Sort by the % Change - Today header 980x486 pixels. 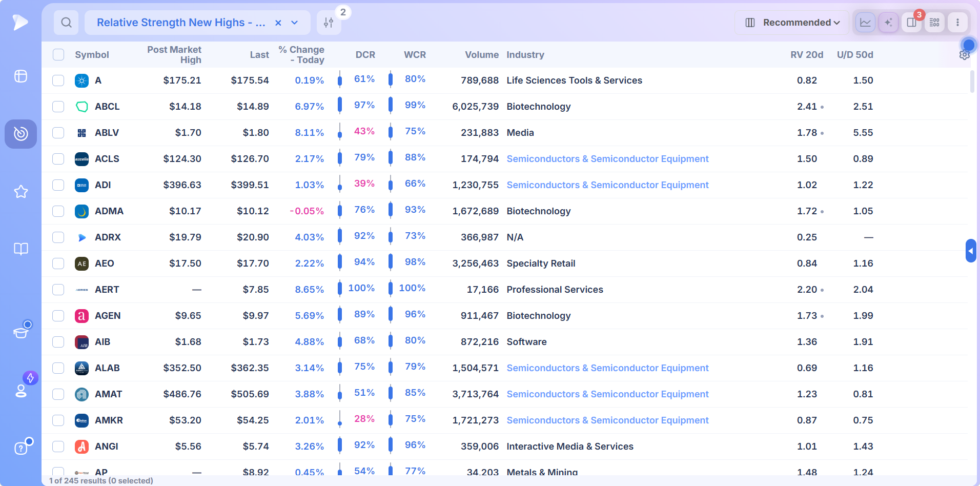(301, 55)
